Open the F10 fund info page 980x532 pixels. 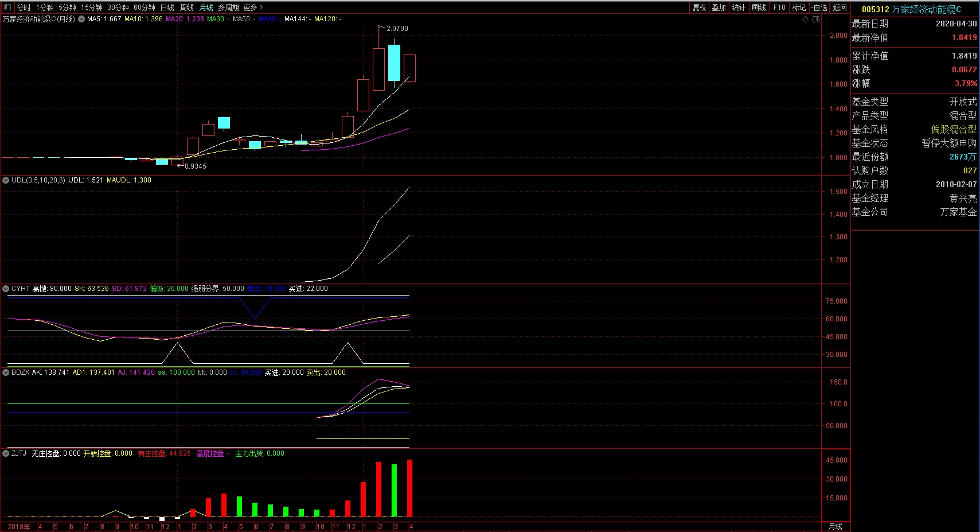(x=779, y=7)
